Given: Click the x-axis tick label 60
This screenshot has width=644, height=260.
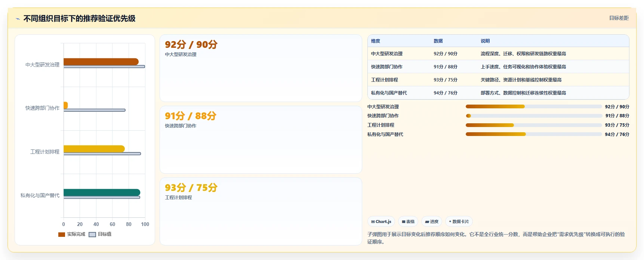Looking at the screenshot, I should point(113,224).
